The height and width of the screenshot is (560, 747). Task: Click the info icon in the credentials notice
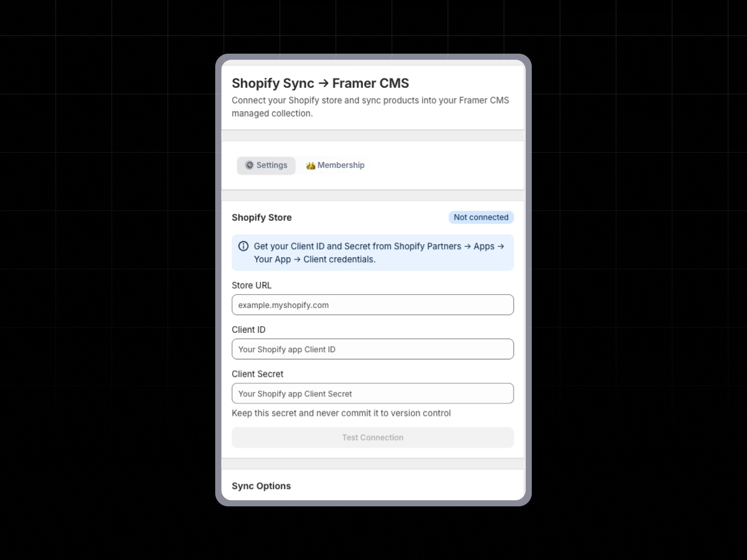tap(244, 246)
